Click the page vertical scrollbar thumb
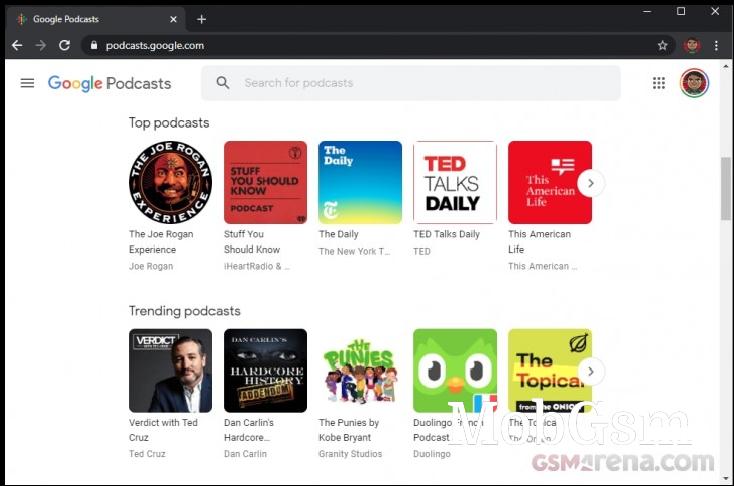Viewport: 734px width, 486px height. click(x=726, y=188)
